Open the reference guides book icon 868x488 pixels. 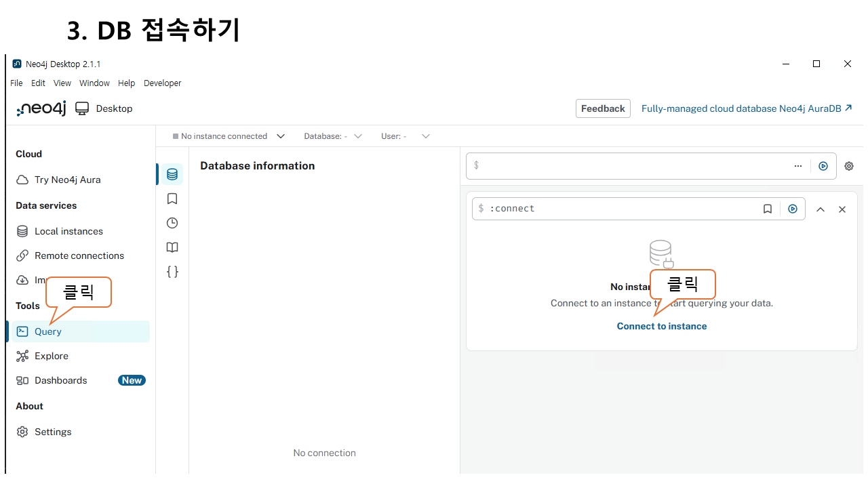(x=172, y=247)
